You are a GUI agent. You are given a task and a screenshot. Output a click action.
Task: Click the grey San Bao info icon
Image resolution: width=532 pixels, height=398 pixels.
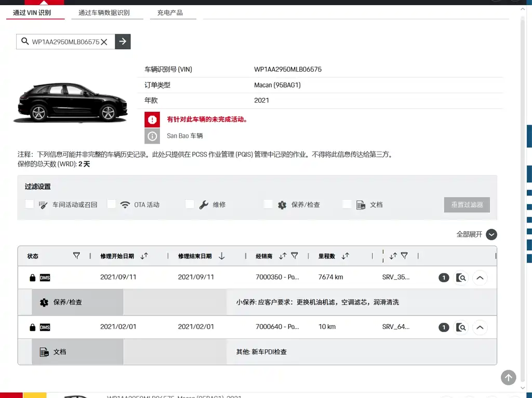152,136
